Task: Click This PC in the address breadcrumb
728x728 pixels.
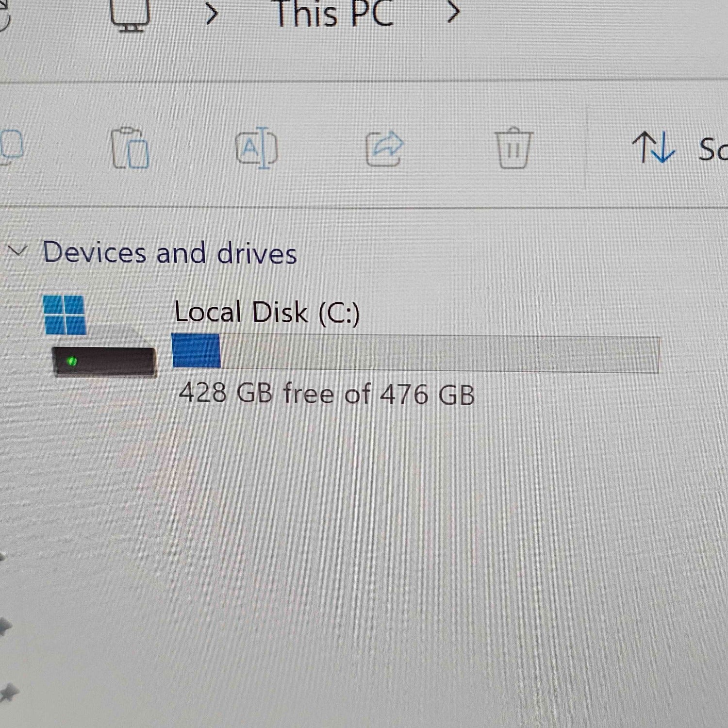Action: tap(333, 14)
